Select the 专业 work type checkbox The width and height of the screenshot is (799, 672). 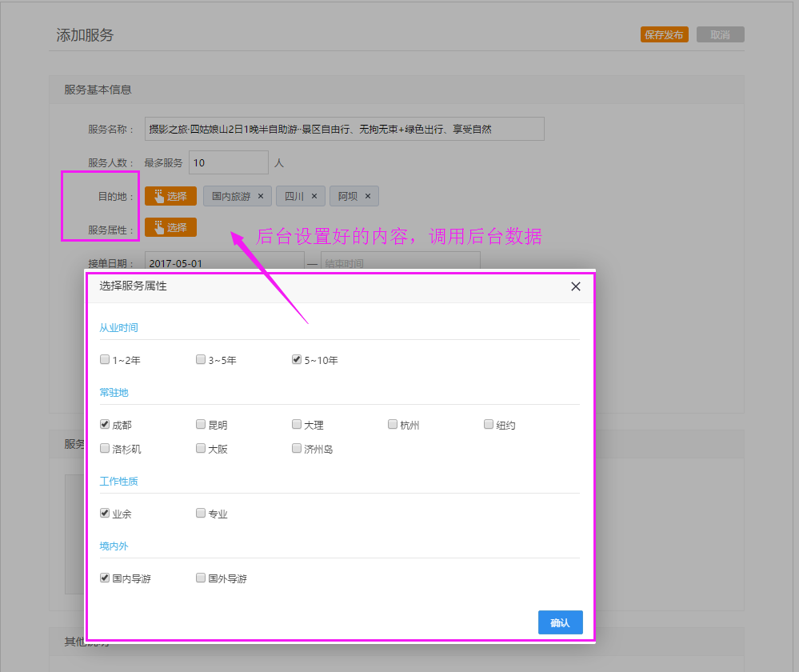pos(201,514)
